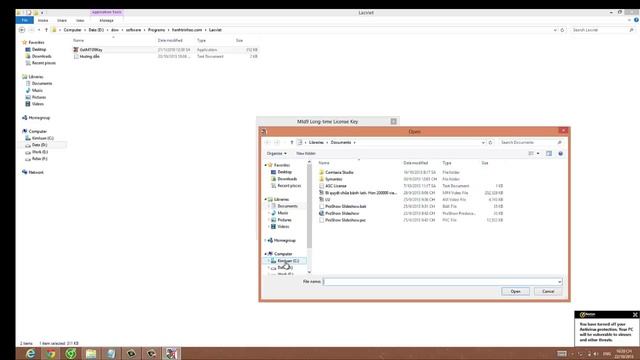
Task: Select Videos library in Open dialog
Action: click(283, 227)
